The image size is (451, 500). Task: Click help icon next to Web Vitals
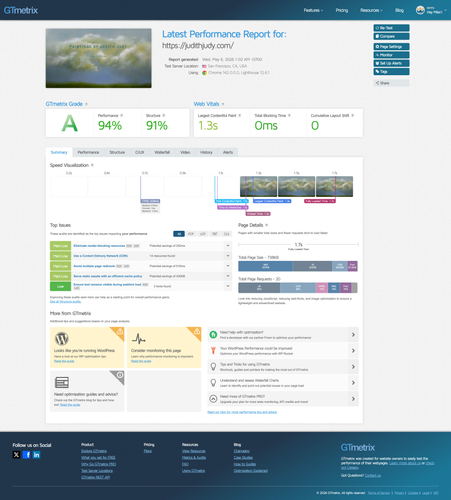[x=223, y=104]
